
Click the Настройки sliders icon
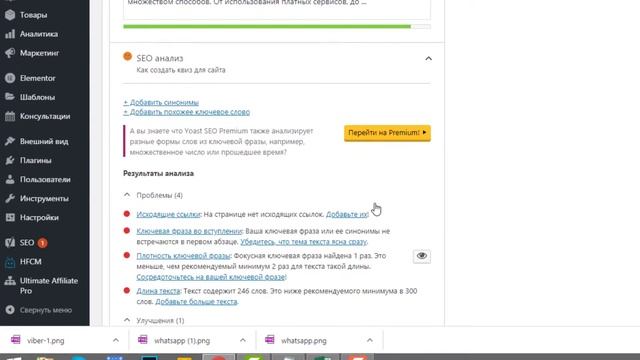[x=10, y=218]
